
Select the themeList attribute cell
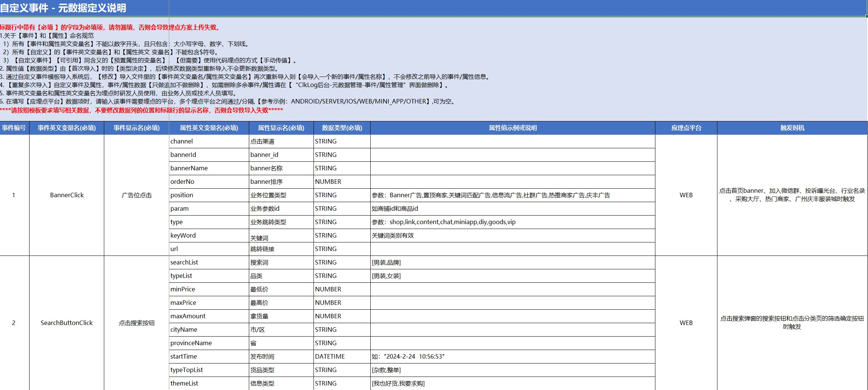(209, 383)
